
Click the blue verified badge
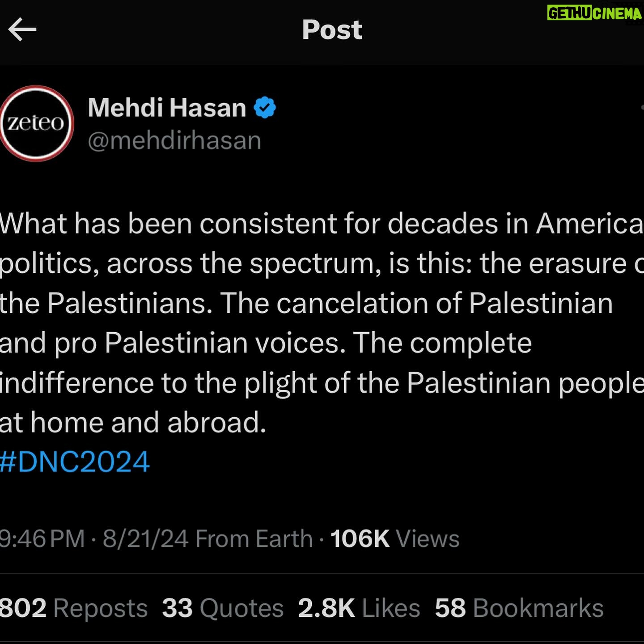coord(265,108)
